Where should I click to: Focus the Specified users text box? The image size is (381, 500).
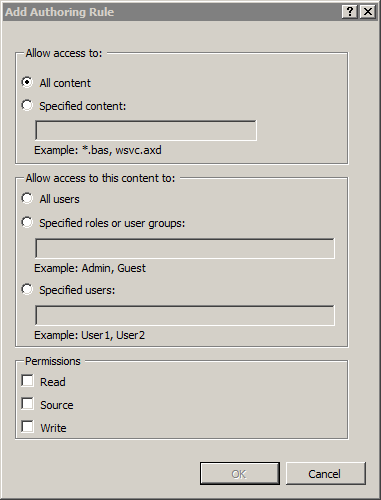[185, 315]
